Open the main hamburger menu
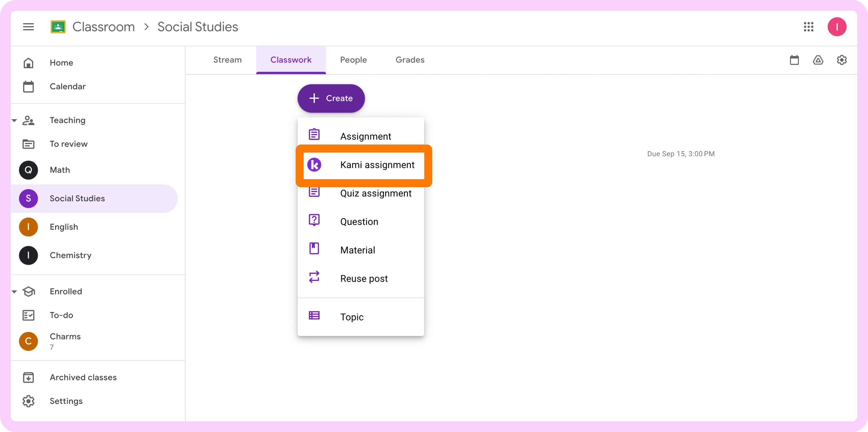 pos(28,27)
